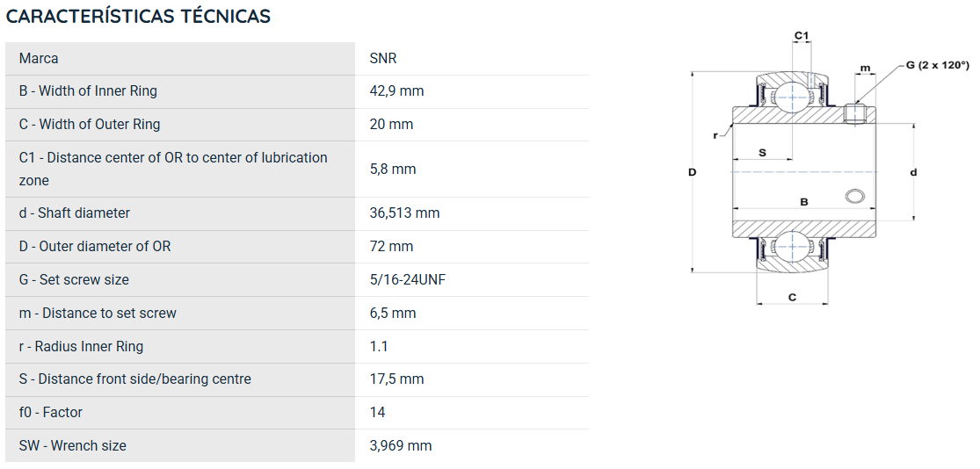This screenshot has width=980, height=469.
Task: Click the set screw hole circle in drawing
Action: tap(853, 197)
